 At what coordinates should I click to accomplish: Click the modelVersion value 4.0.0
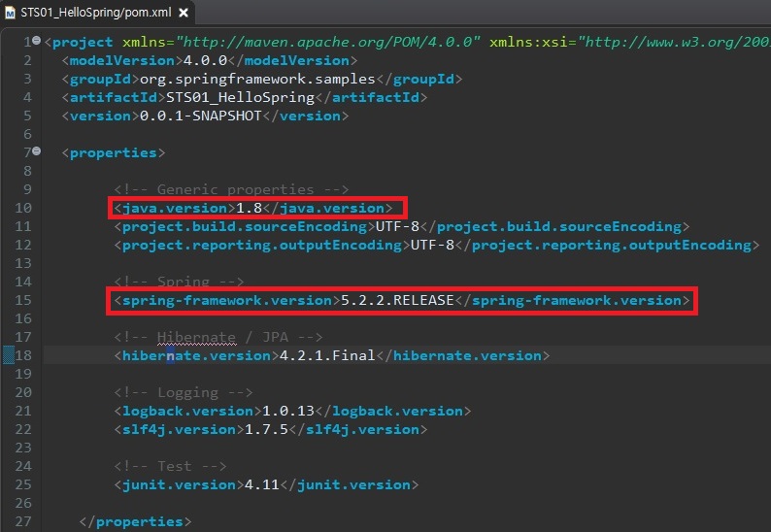tap(205, 60)
